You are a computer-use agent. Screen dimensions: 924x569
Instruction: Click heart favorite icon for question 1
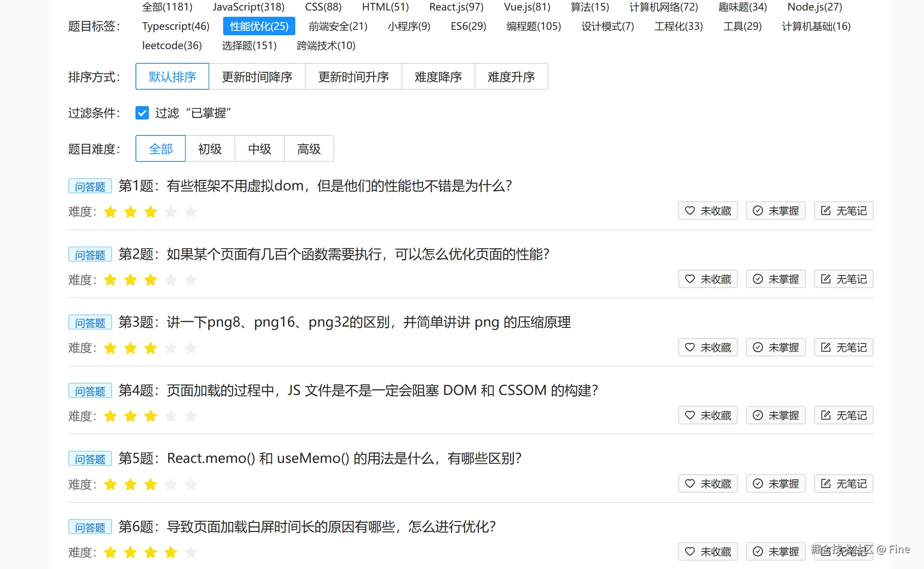(690, 210)
